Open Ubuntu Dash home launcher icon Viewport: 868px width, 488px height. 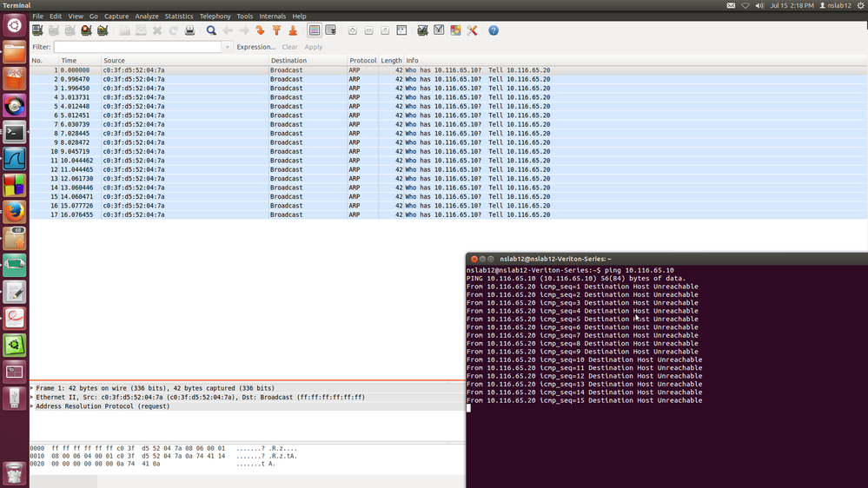[15, 25]
